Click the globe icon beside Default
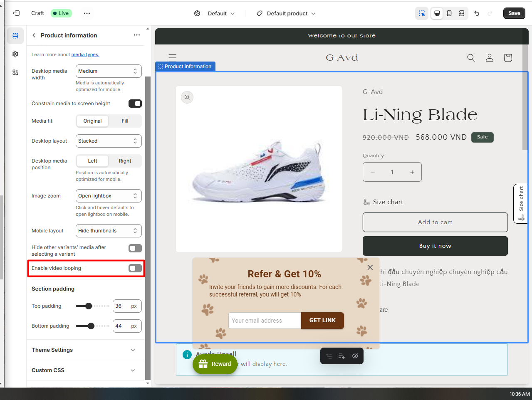Image resolution: width=532 pixels, height=400 pixels. click(x=197, y=13)
